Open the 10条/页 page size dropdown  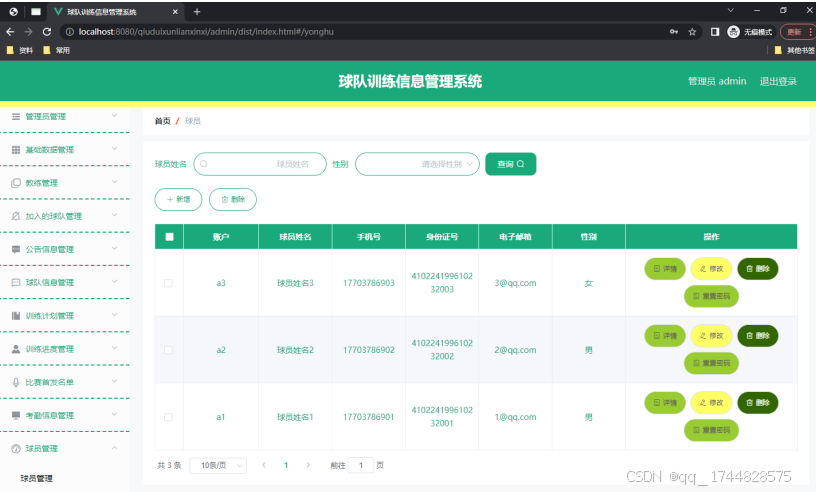[218, 465]
